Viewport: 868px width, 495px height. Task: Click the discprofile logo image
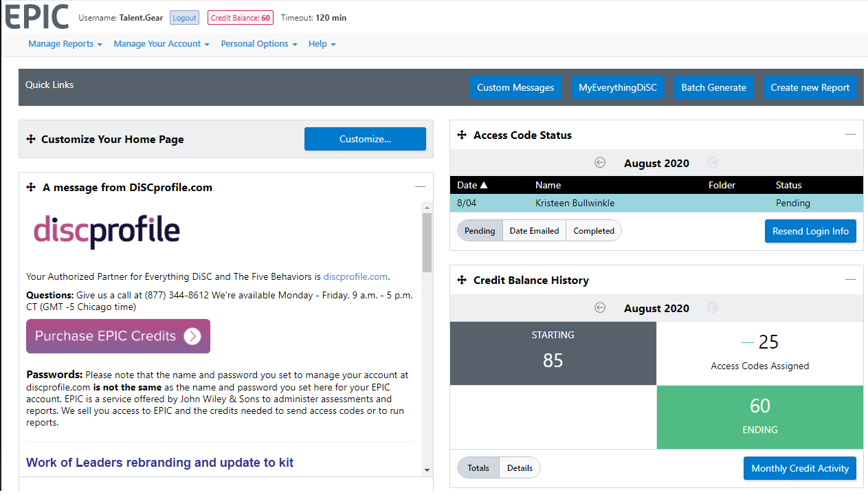107,232
